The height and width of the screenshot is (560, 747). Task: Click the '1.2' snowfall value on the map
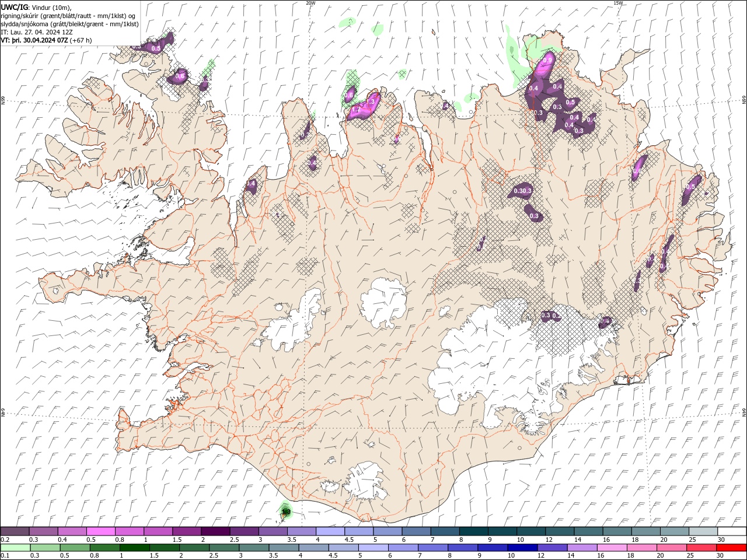[356, 109]
